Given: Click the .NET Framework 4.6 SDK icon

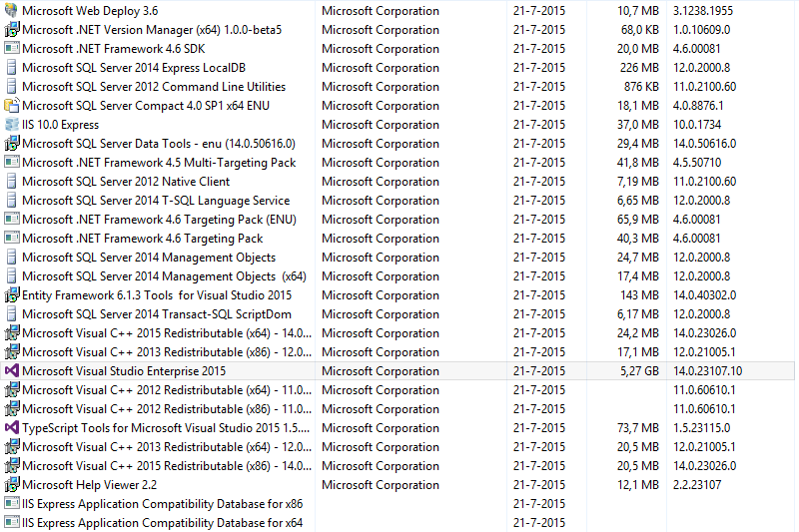Looking at the screenshot, I should click(x=12, y=48).
